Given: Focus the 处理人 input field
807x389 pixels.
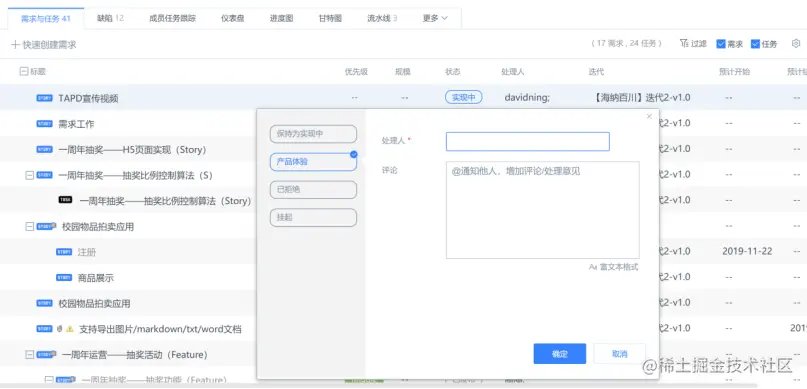Looking at the screenshot, I should click(528, 142).
